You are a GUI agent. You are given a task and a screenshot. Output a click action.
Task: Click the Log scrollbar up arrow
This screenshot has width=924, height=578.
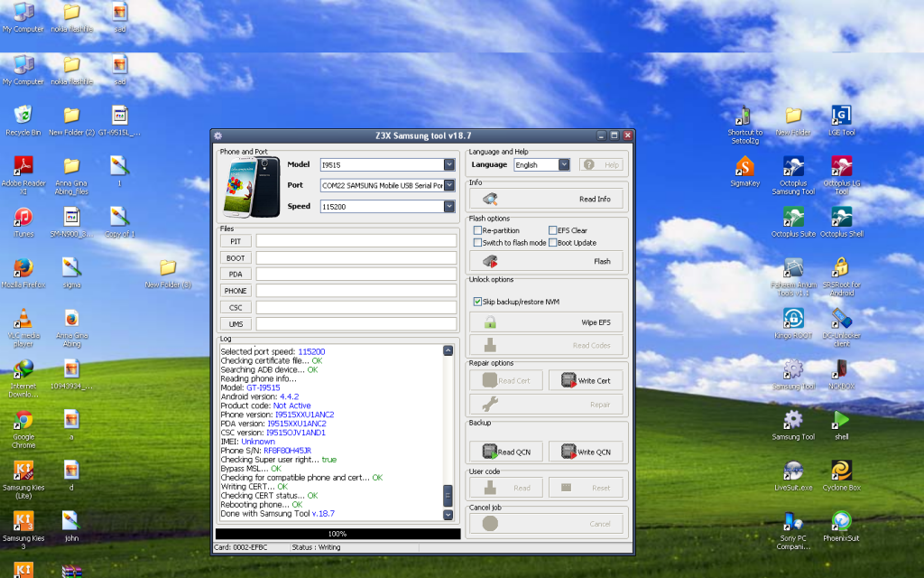point(448,350)
